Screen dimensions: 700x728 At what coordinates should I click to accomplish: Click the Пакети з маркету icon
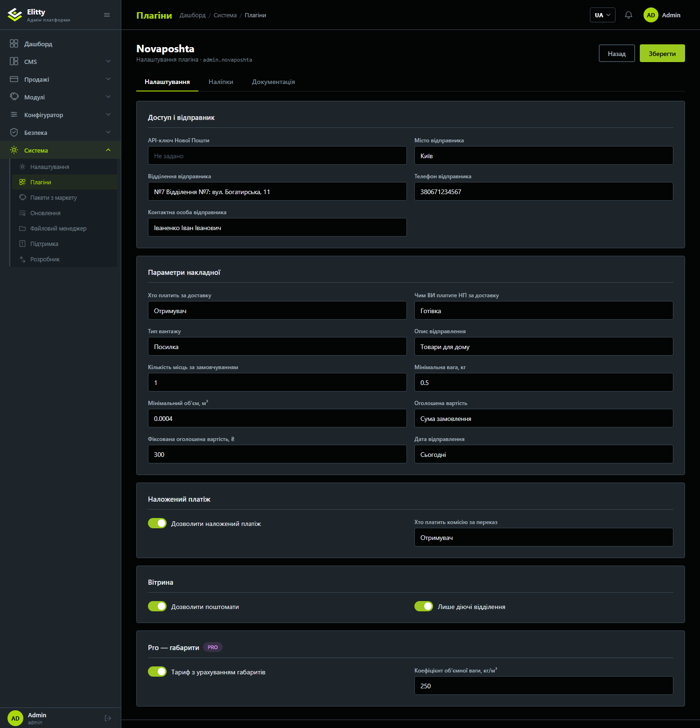[22, 197]
